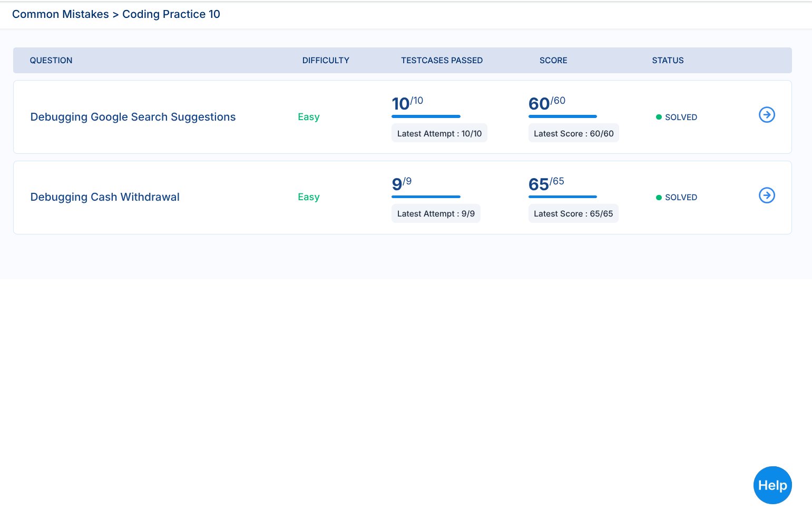Select Coding Practice 10 breadcrumb
The image size is (812, 520).
click(x=171, y=14)
